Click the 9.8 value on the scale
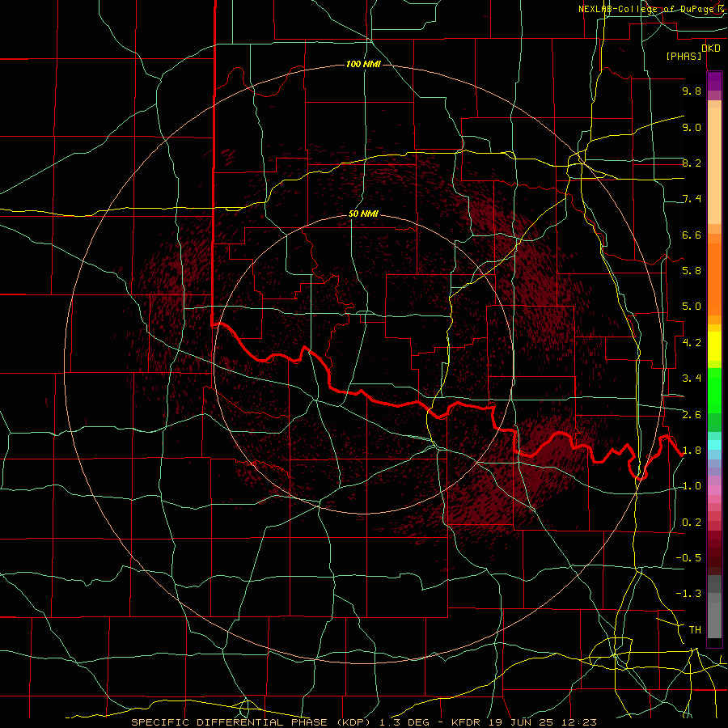The image size is (728, 728). click(692, 91)
